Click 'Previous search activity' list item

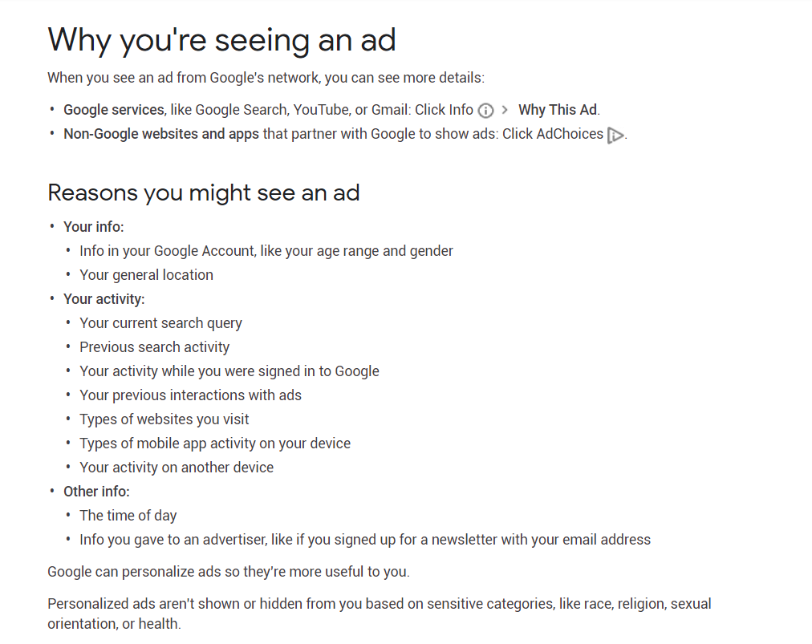[x=154, y=347]
